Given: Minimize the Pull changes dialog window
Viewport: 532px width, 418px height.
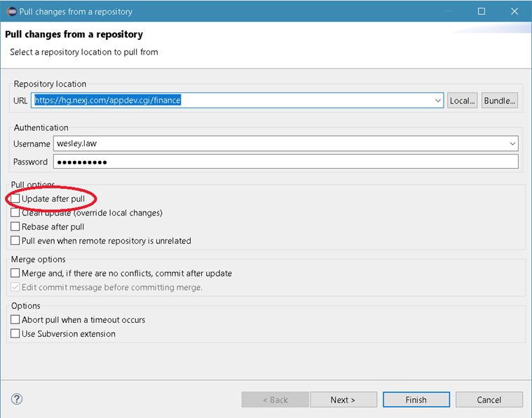Looking at the screenshot, I should point(449,11).
